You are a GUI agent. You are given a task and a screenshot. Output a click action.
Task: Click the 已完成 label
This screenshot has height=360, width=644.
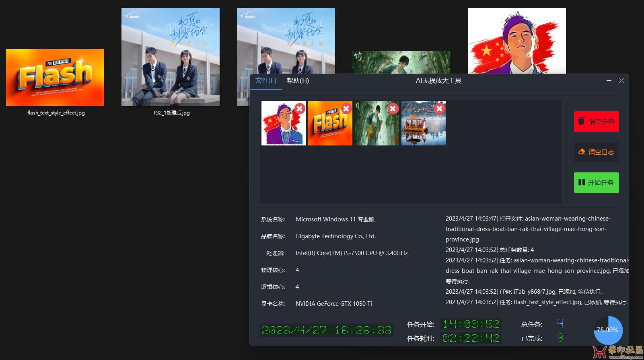[x=532, y=339]
